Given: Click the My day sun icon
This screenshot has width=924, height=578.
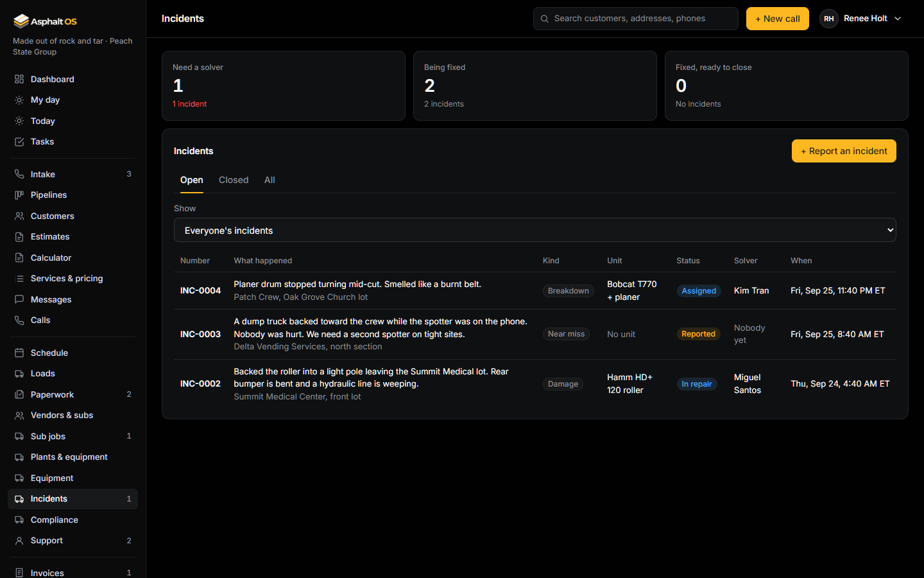Looking at the screenshot, I should tap(19, 100).
